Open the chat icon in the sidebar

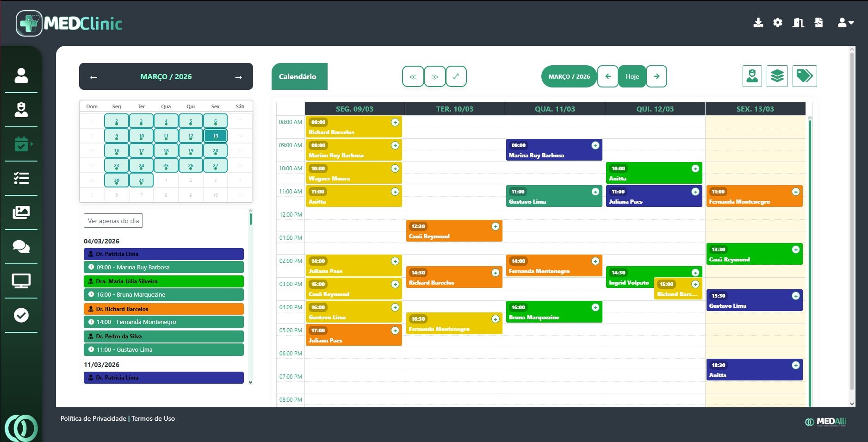(21, 247)
